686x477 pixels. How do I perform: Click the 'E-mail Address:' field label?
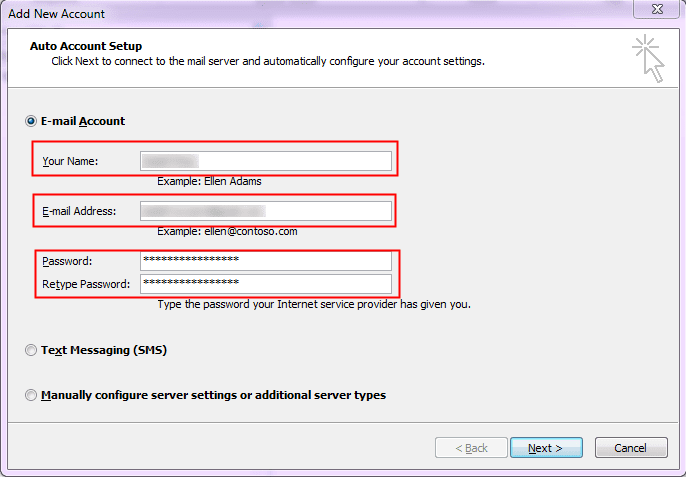pyautogui.click(x=79, y=211)
